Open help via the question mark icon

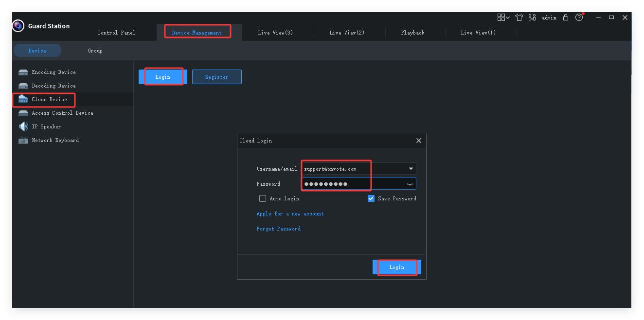click(x=579, y=18)
